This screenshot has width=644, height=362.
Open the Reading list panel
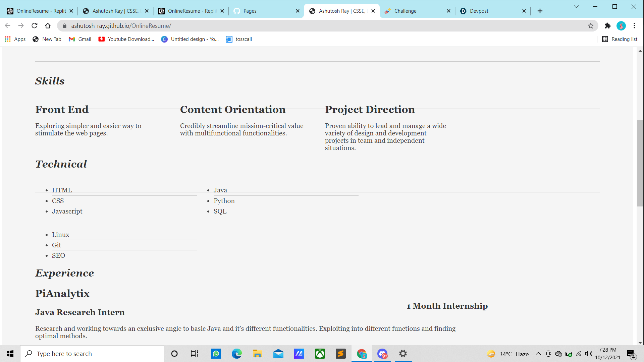620,39
